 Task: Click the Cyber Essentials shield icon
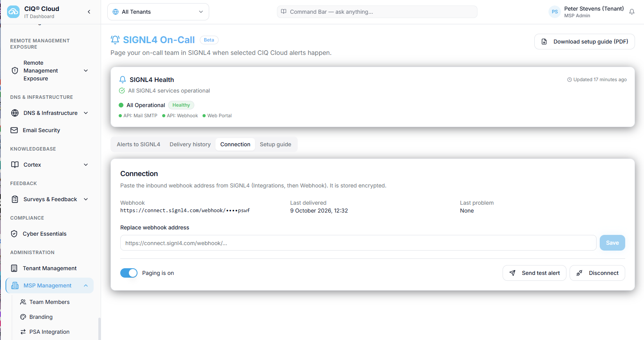click(x=14, y=234)
